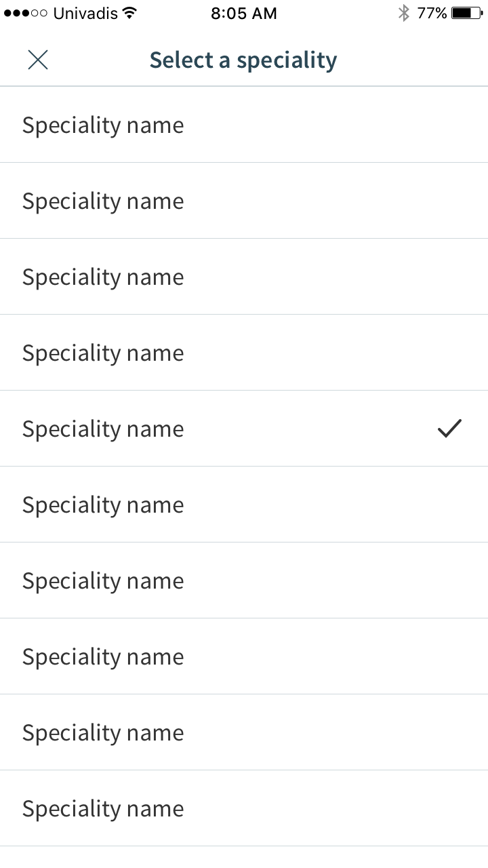Tap the 77% battery percentage text
Image resolution: width=488 pixels, height=868 pixels.
tap(432, 13)
